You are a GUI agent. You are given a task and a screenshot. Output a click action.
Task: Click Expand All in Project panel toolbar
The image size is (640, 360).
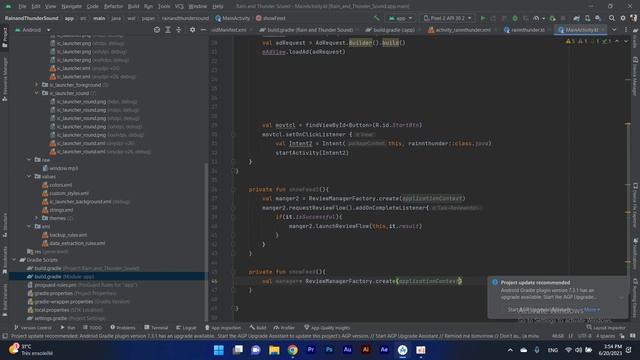[168, 30]
